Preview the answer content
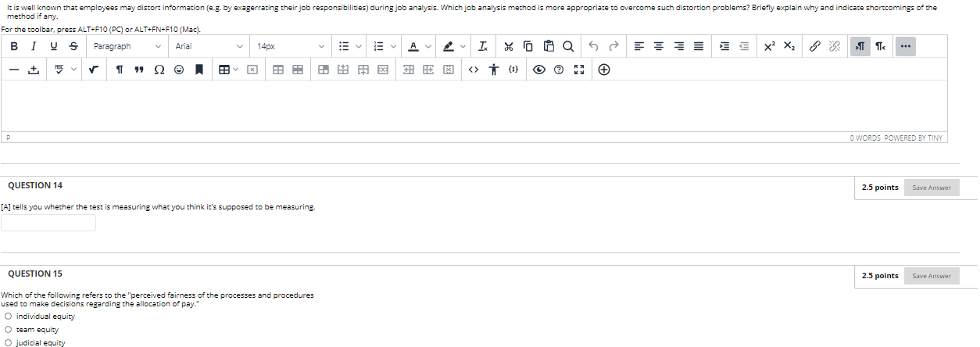The width and height of the screenshot is (980, 347). (538, 70)
